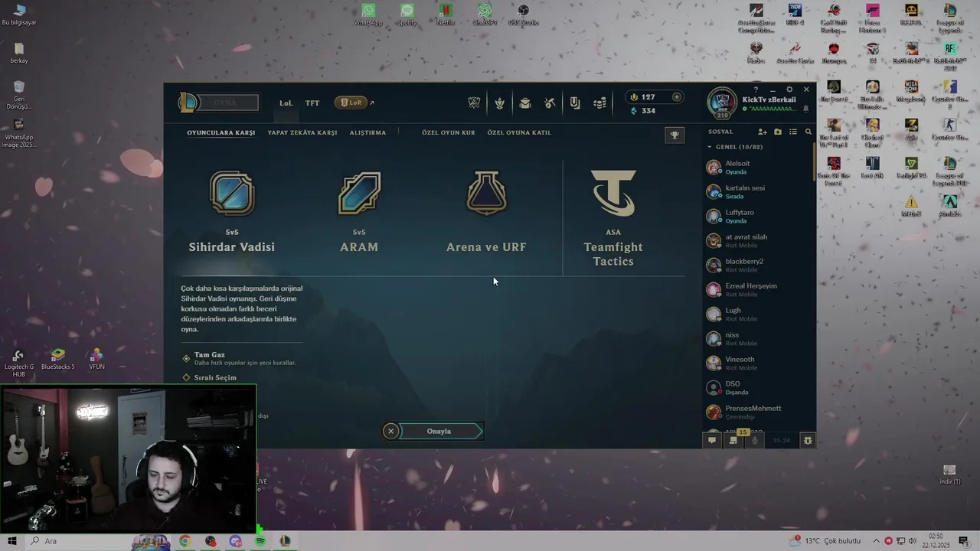Screen dimensions: 980x551
Task: Click the League of Legends logo icon
Action: (188, 103)
